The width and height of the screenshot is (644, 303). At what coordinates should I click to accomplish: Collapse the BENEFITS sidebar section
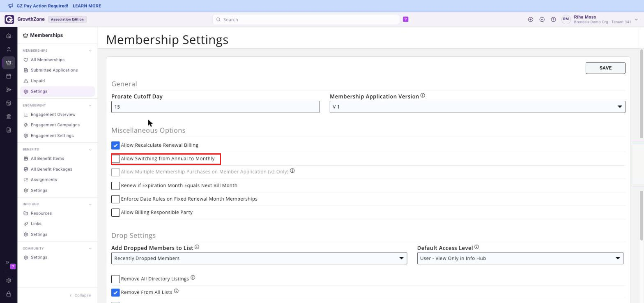(90, 149)
